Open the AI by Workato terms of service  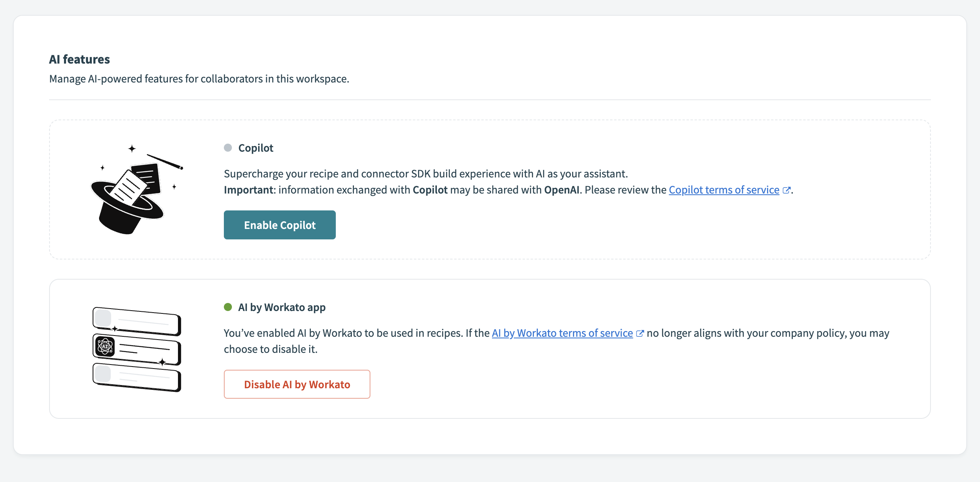click(562, 333)
